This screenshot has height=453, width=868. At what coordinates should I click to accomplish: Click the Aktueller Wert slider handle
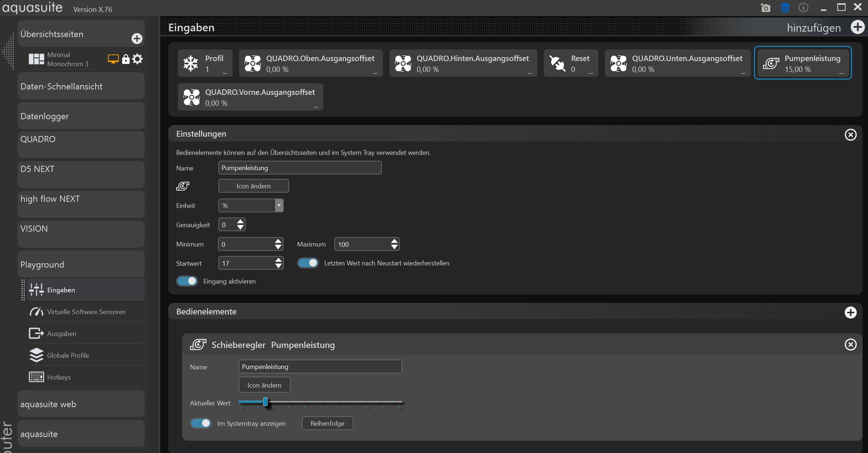pos(265,402)
